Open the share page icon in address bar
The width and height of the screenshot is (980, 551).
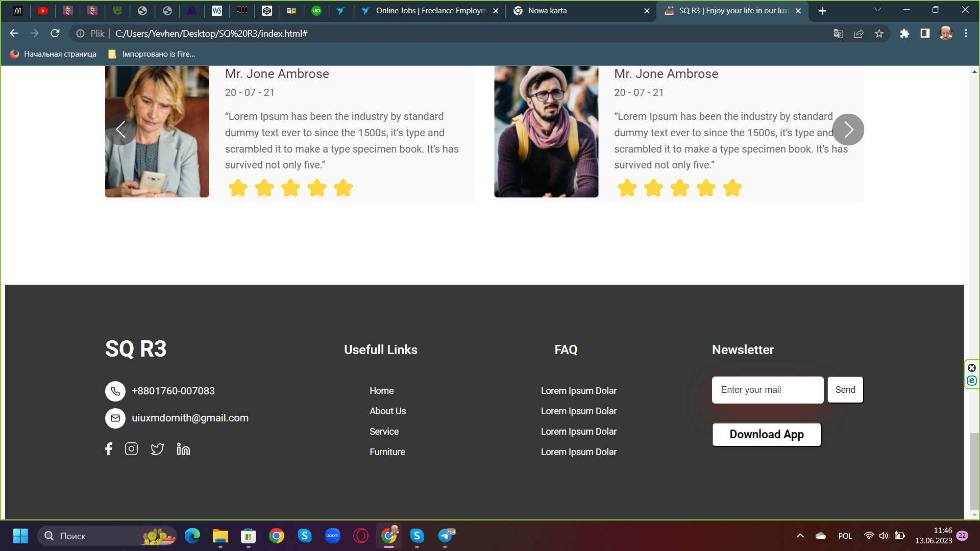(x=859, y=34)
